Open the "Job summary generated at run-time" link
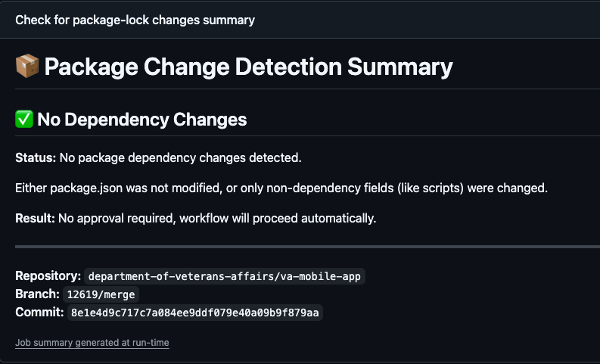The height and width of the screenshot is (364, 600). [92, 343]
